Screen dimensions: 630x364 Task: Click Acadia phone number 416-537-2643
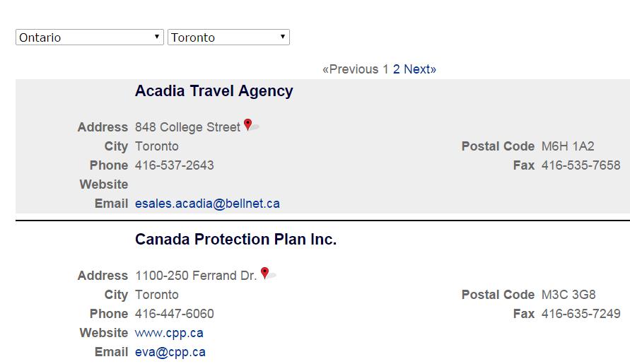point(174,165)
